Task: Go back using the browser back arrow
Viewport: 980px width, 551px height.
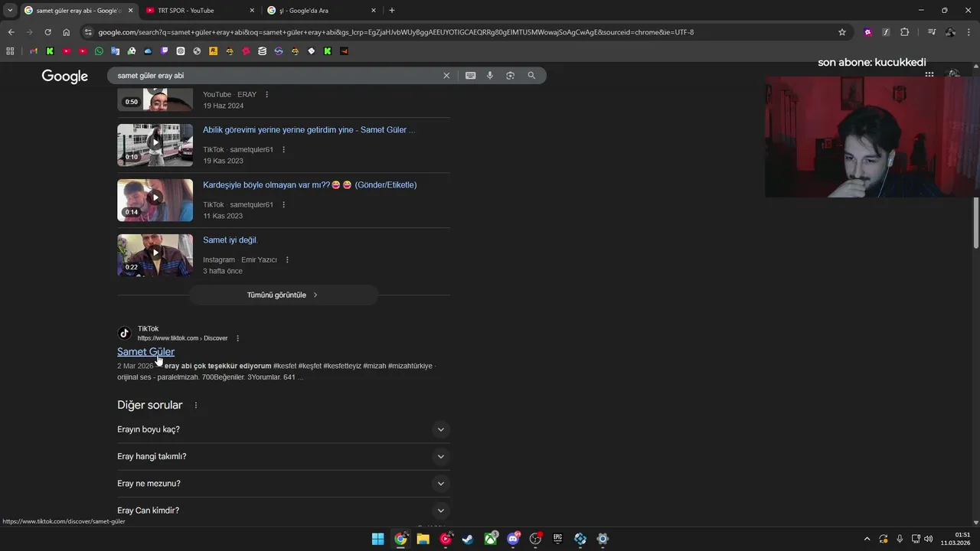Action: [x=11, y=32]
